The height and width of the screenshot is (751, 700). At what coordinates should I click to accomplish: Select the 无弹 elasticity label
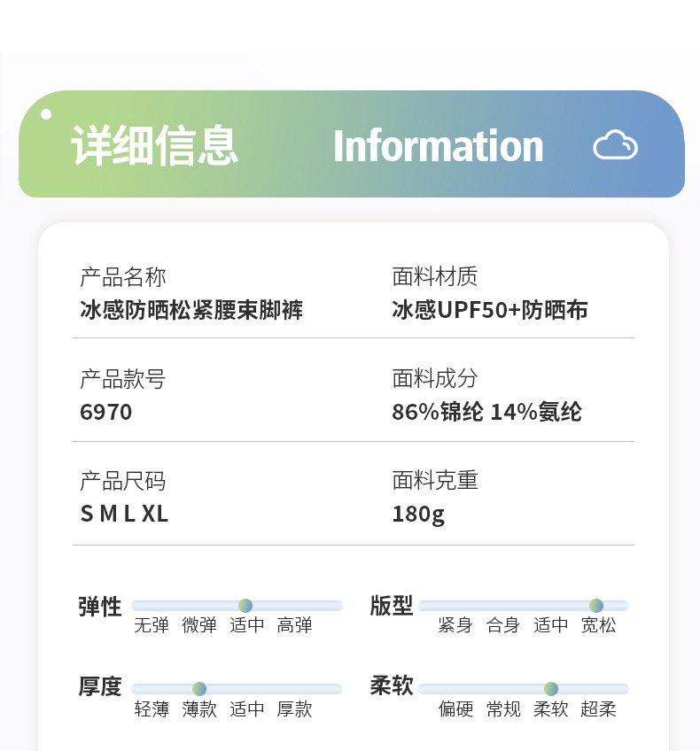[152, 626]
